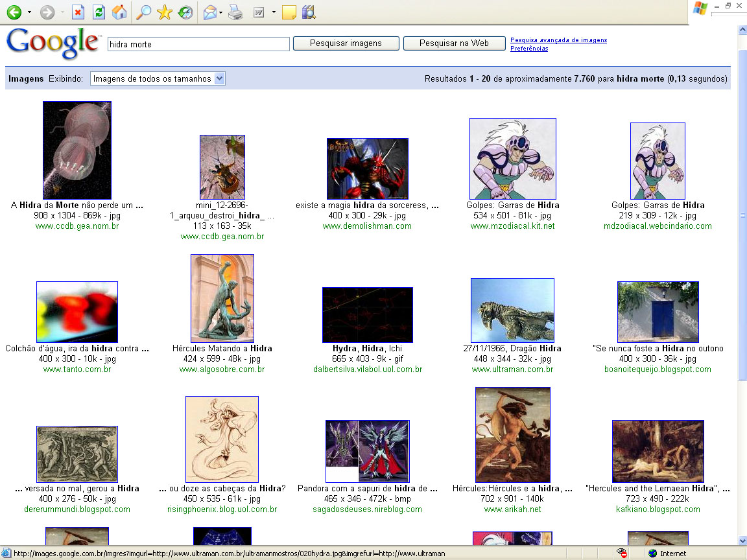Viewport: 747px width, 560px height.
Task: Open Favorites with the star icon
Action: point(165,12)
